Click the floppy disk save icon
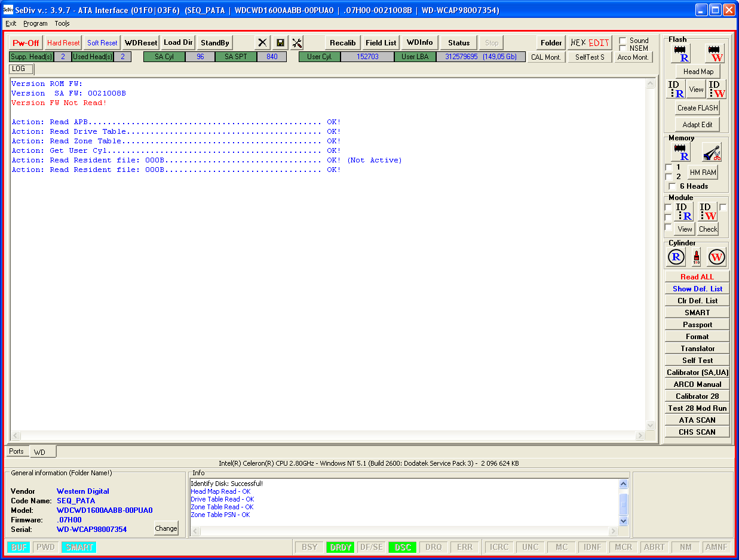The image size is (739, 560). (280, 43)
